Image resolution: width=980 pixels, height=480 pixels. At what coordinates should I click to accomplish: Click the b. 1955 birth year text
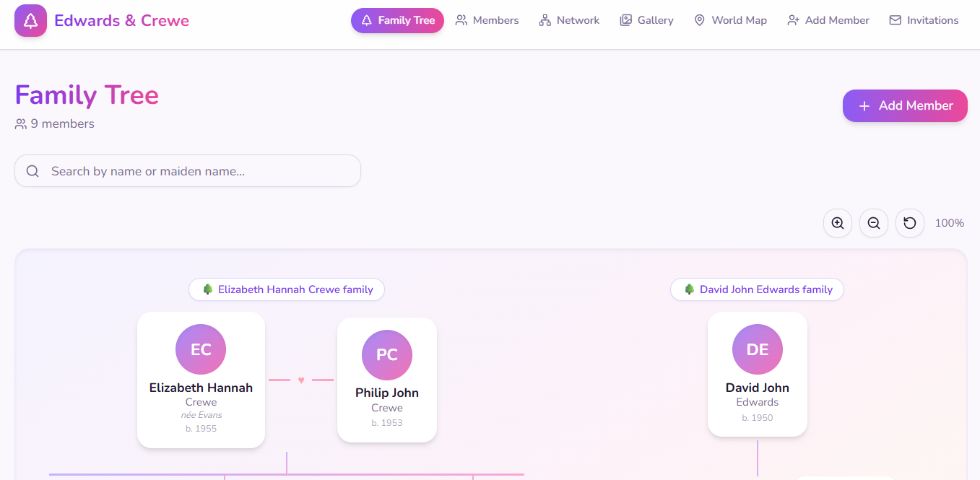(x=201, y=429)
